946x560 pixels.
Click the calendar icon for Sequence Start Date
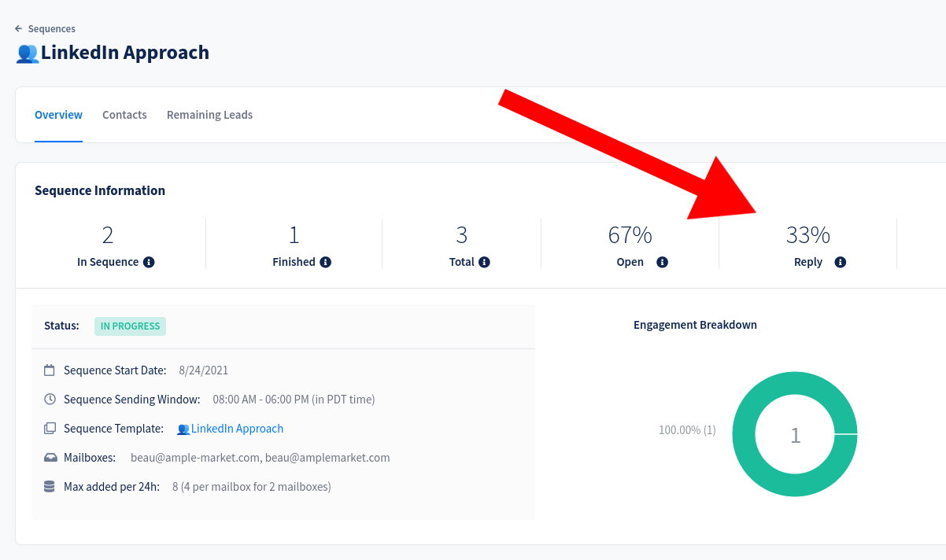[x=50, y=370]
